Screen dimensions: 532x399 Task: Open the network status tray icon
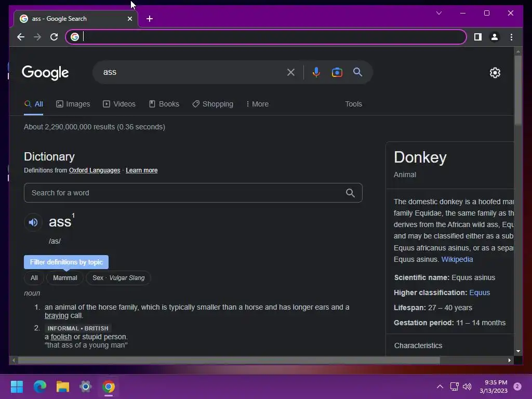(454, 387)
